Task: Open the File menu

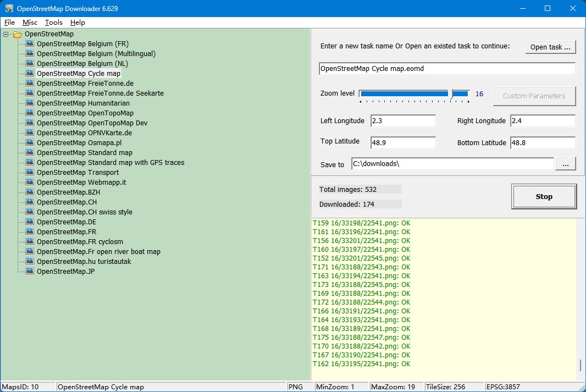Action: 9,23
